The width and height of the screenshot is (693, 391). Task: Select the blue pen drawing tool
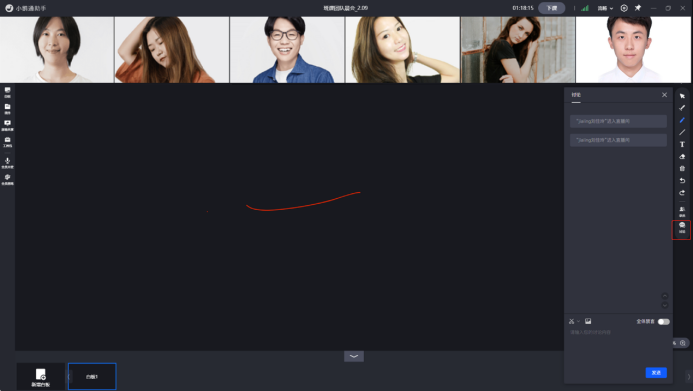coord(682,120)
